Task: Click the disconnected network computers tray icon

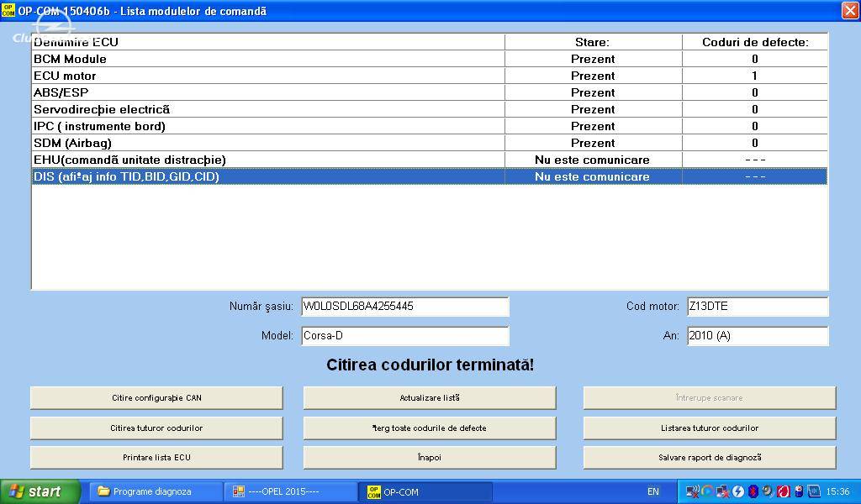Action: point(722,491)
